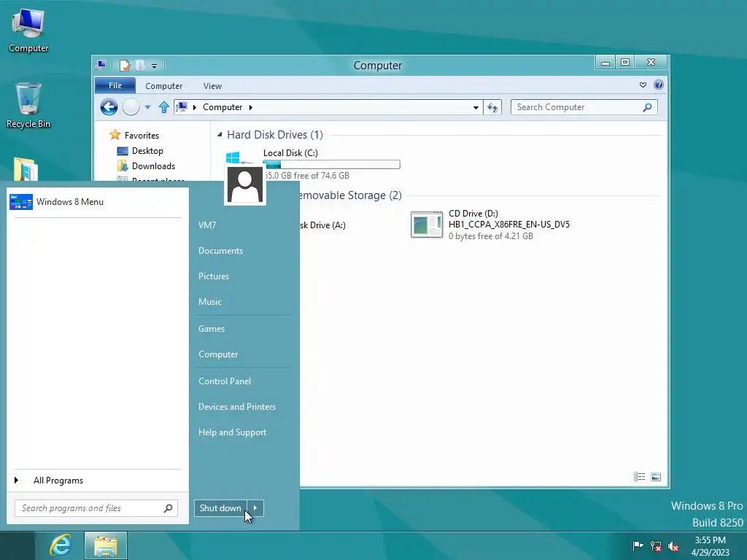Screen dimensions: 747x560
Task: Open the File tab
Action: tap(115, 85)
